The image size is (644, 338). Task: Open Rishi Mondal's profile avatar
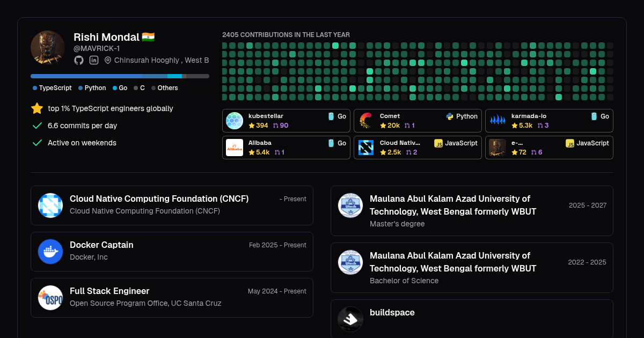[48, 48]
